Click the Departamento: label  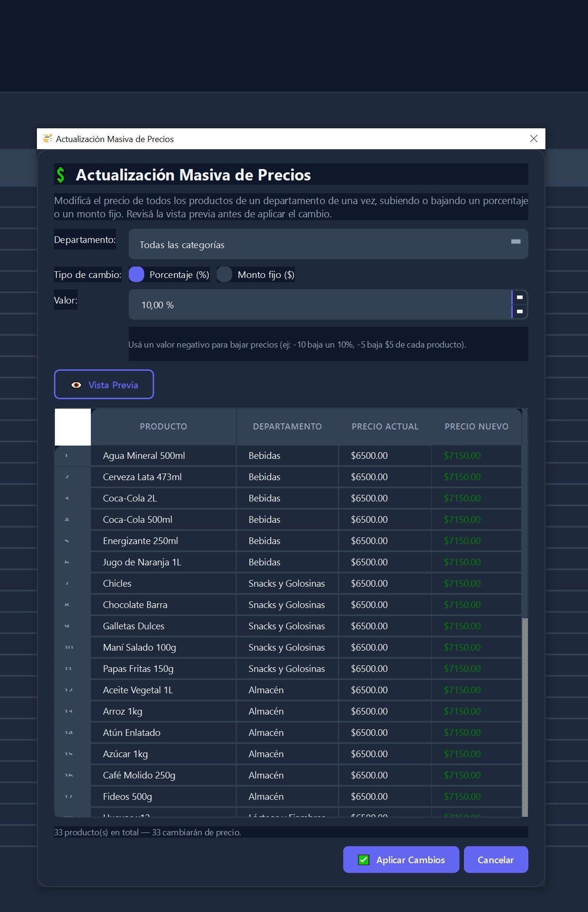click(x=85, y=240)
